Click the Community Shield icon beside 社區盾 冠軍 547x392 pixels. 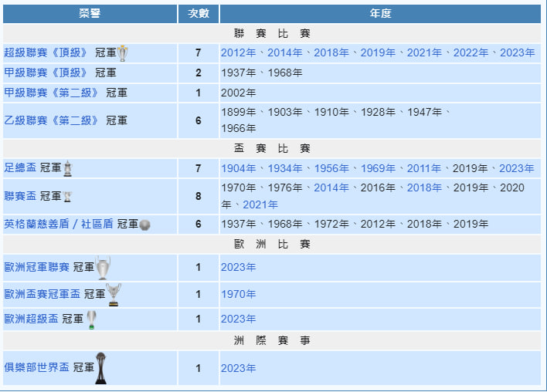click(145, 225)
